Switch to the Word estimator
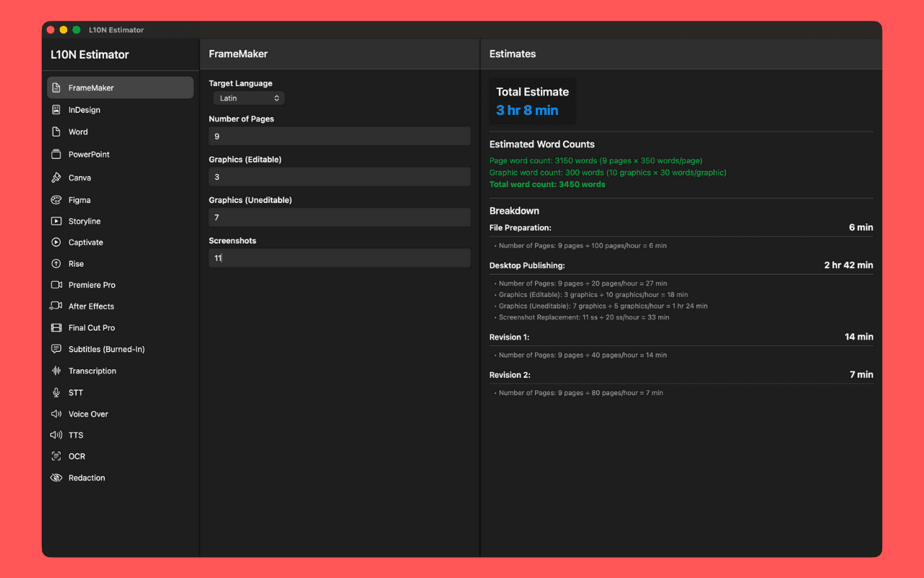The height and width of the screenshot is (578, 924). click(79, 131)
